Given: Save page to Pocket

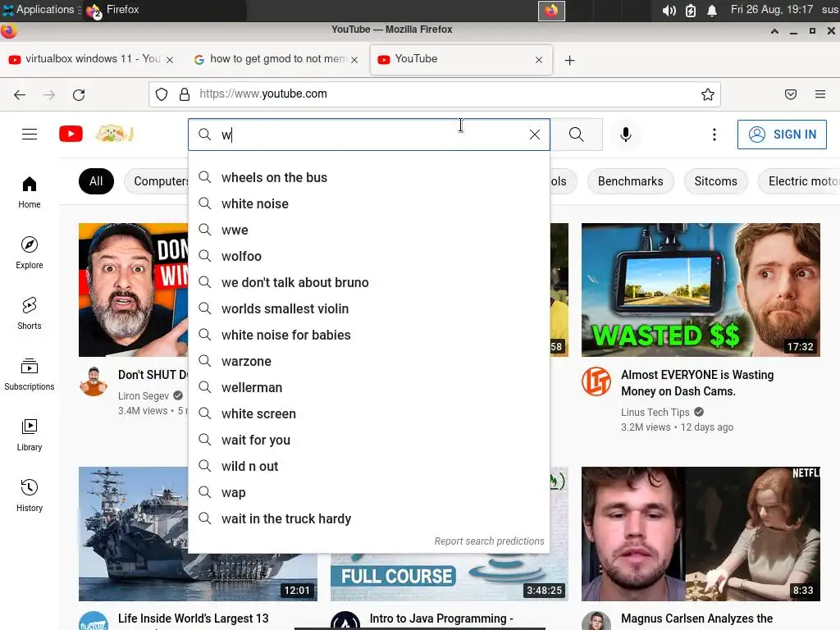Looking at the screenshot, I should [x=790, y=95].
